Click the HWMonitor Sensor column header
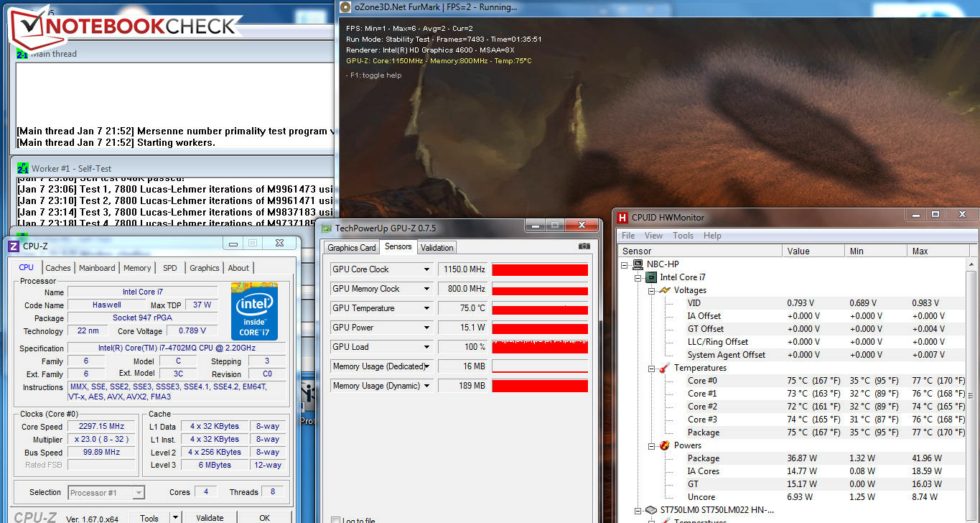The width and height of the screenshot is (980, 523). (x=700, y=251)
